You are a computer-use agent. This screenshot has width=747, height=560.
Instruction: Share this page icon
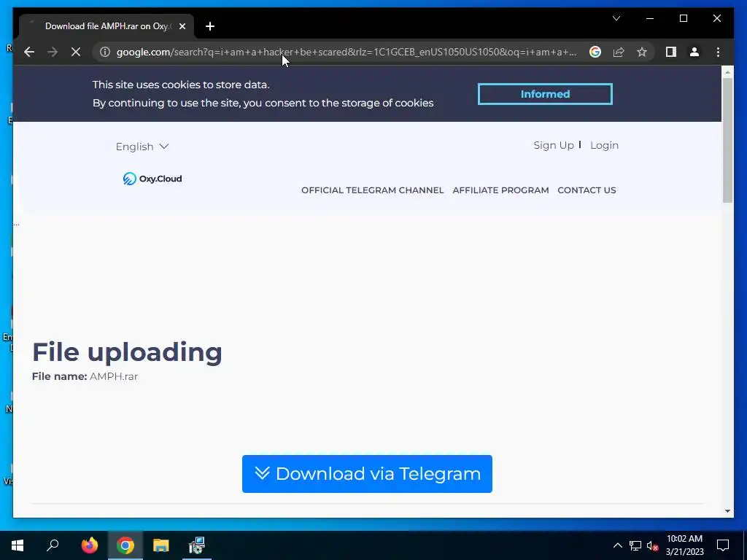click(x=619, y=52)
